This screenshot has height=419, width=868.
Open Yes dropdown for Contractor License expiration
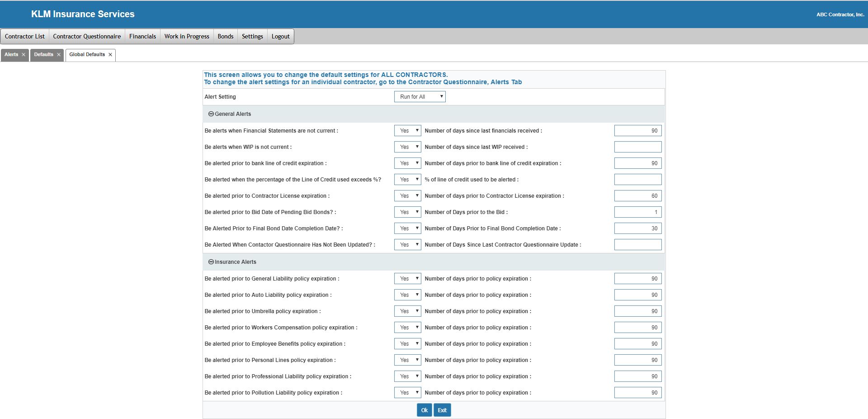point(407,196)
